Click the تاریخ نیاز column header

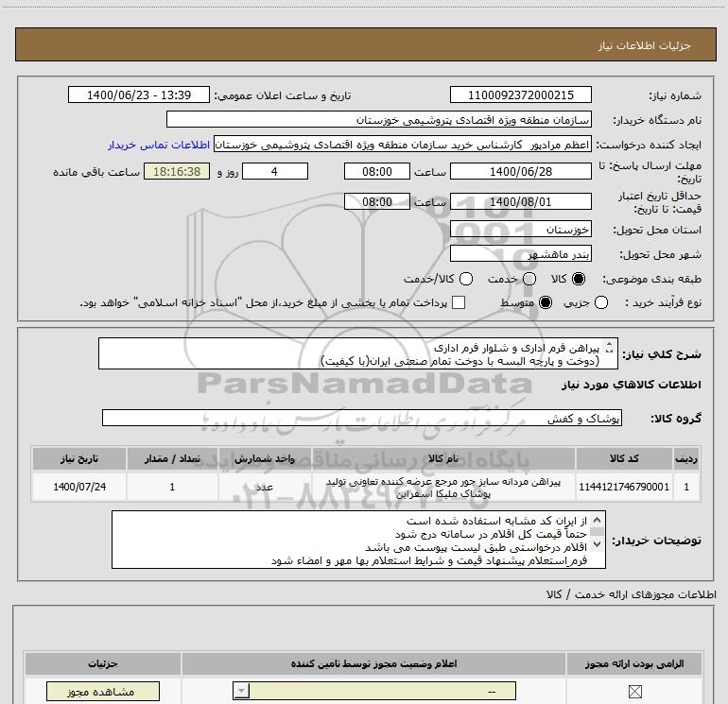pyautogui.click(x=79, y=458)
